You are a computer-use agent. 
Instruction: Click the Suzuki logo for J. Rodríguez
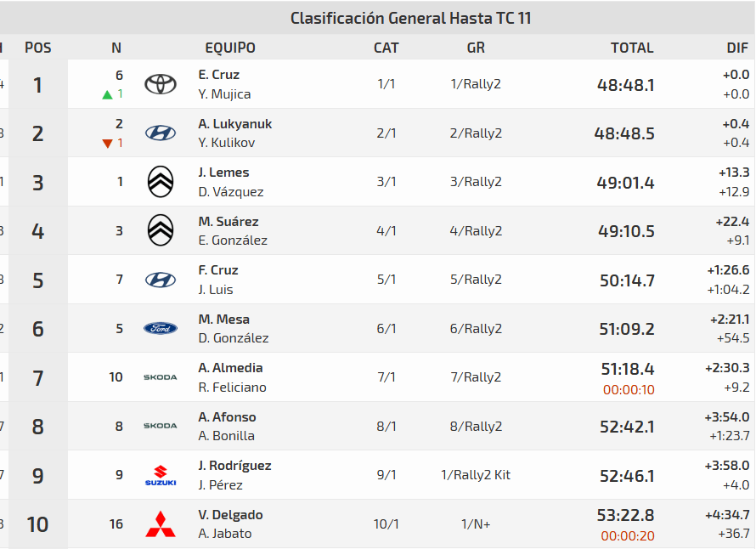pos(160,475)
